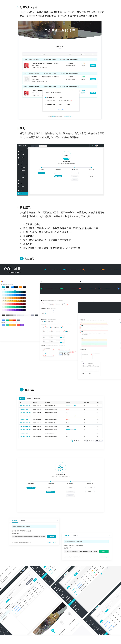
Task: Click the 订单管理 sidebar icon
Action: click(x=18, y=158)
